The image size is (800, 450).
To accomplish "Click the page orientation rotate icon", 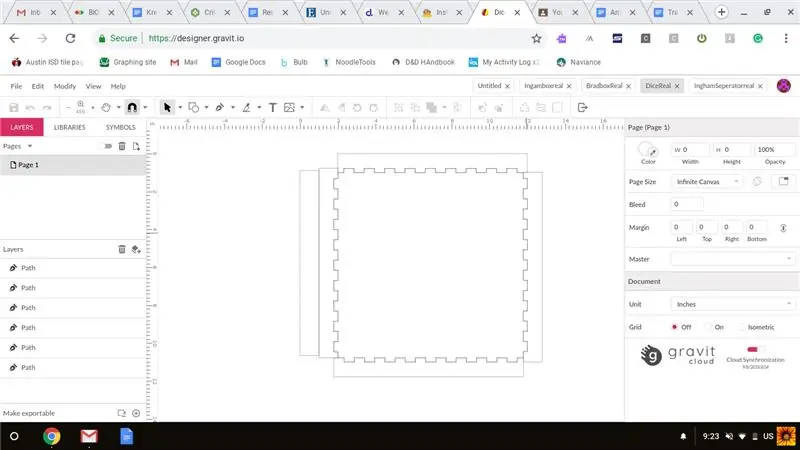I will tap(757, 182).
